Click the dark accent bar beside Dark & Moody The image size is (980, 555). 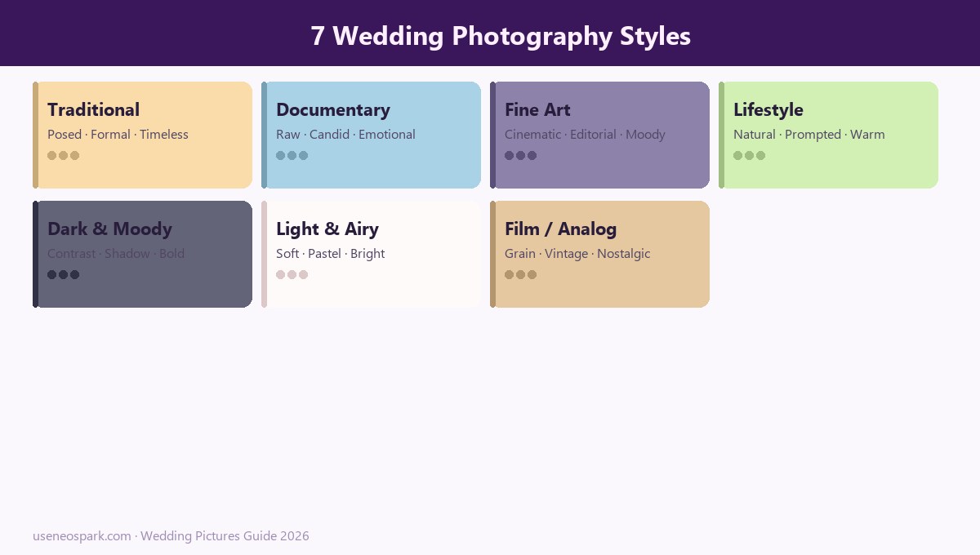(x=35, y=254)
